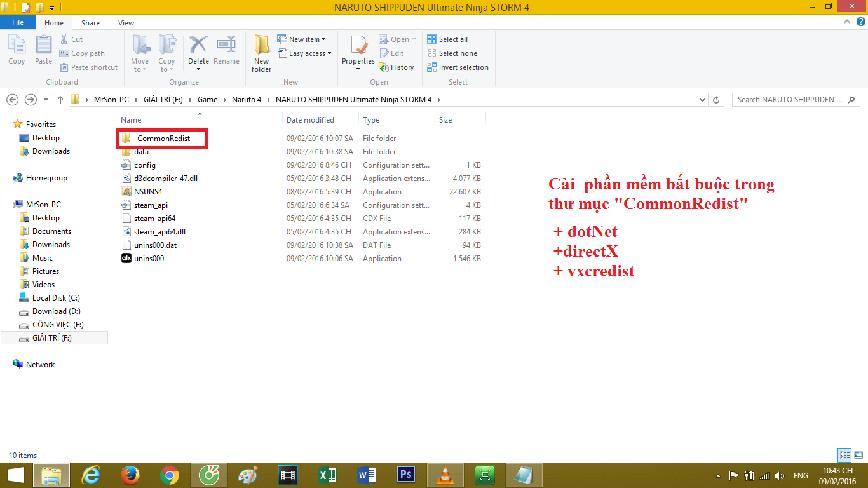
Task: Go up one level with the Up arrow
Action: (60, 100)
